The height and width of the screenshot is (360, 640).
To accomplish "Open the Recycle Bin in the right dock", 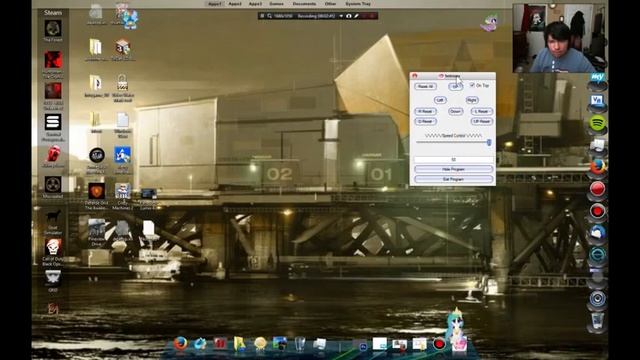I will pyautogui.click(x=598, y=321).
